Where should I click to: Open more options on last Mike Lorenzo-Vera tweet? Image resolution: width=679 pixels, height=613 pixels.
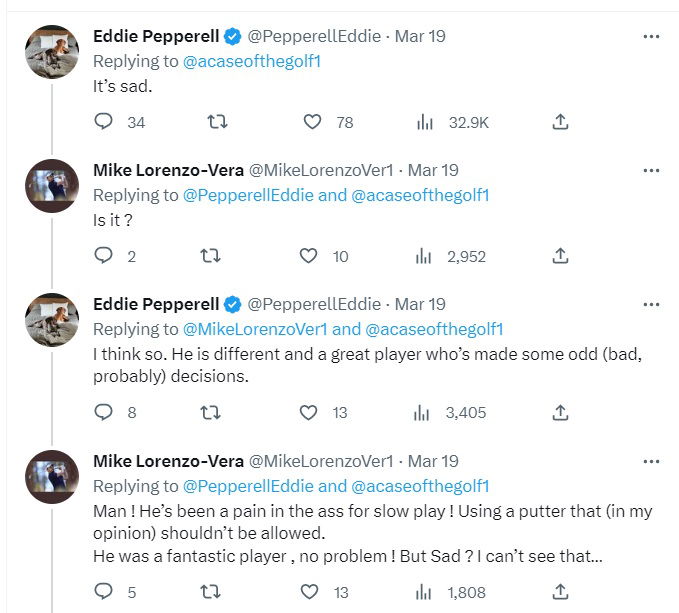651,462
